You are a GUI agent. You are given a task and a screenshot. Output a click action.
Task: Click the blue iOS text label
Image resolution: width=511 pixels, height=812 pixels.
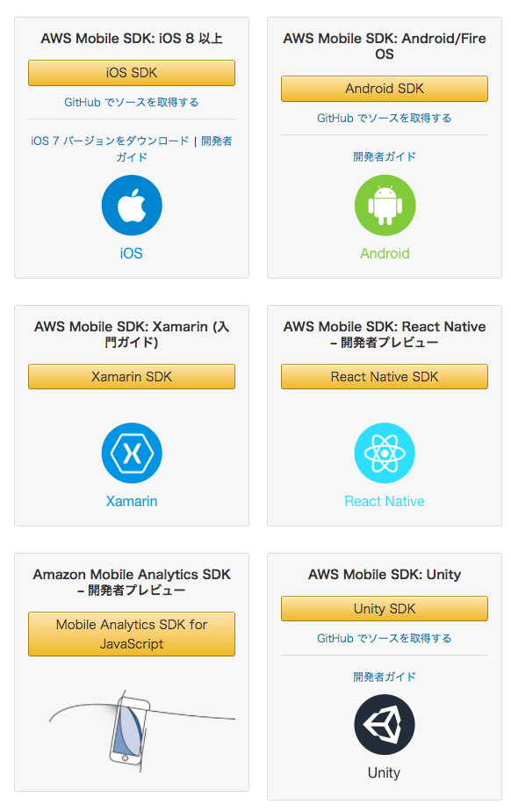click(x=132, y=253)
